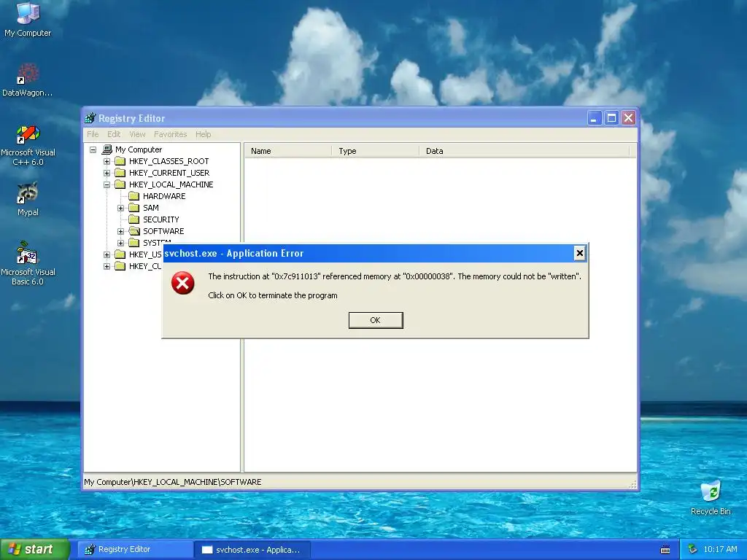The image size is (747, 560).
Task: Click the network tray icon near clock
Action: (x=692, y=549)
